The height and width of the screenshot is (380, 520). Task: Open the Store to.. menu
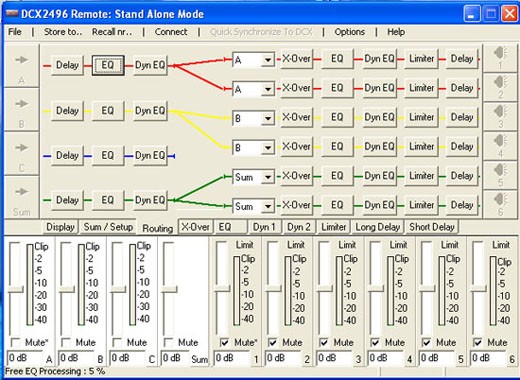[x=63, y=32]
